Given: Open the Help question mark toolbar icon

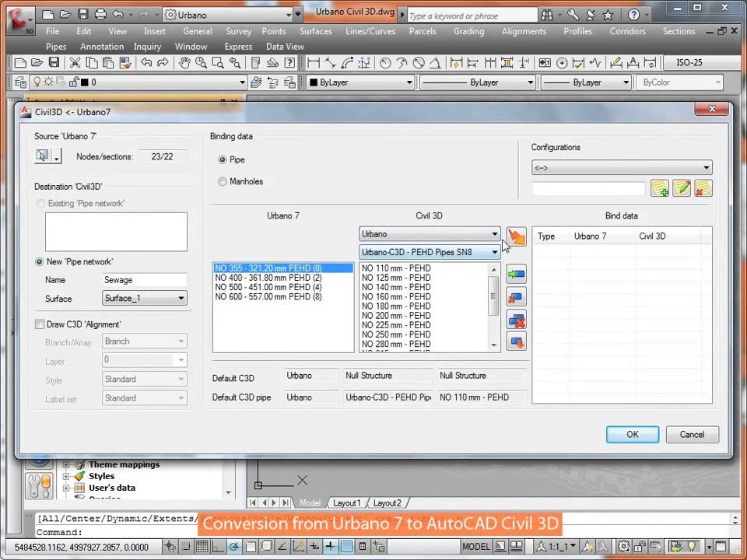Looking at the screenshot, I should point(289,62).
